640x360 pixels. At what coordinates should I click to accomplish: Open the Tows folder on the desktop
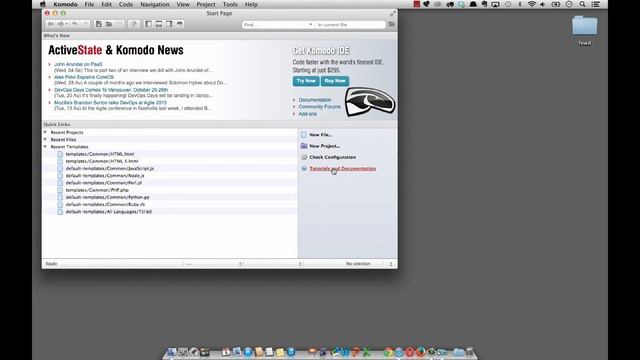pyautogui.click(x=584, y=26)
